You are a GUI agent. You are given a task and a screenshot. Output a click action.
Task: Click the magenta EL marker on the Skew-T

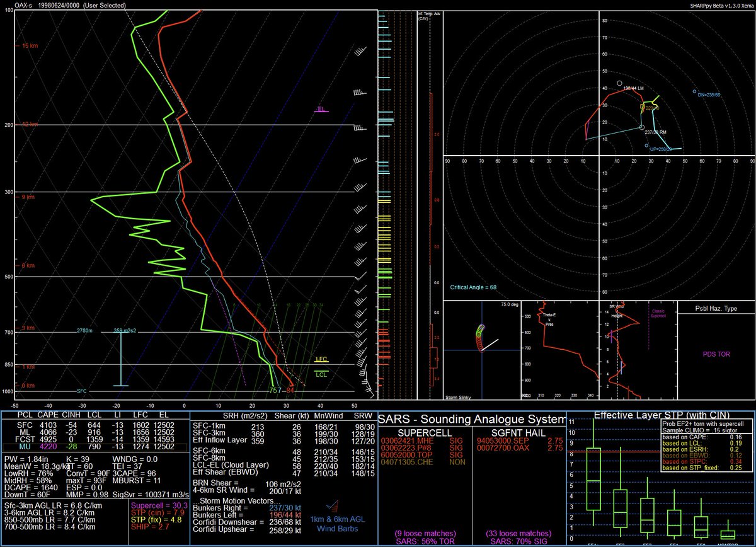coord(321,110)
